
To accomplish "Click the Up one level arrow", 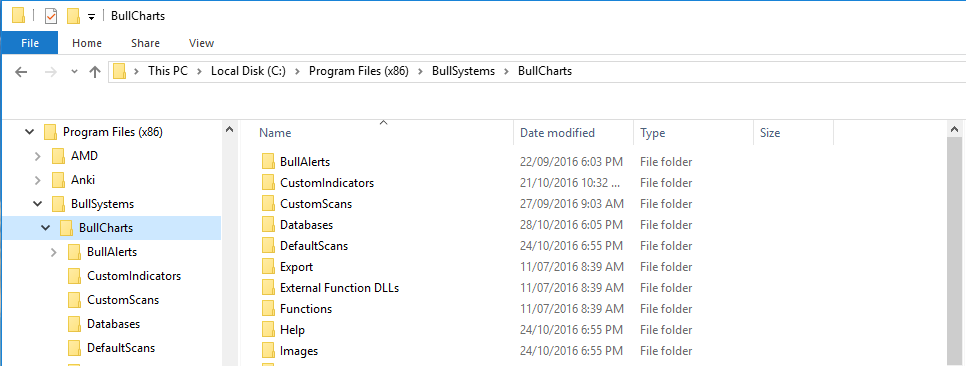I will click(x=94, y=71).
